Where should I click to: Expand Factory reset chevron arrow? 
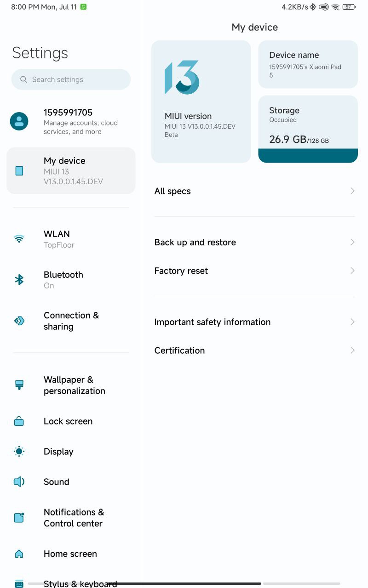[x=352, y=271]
